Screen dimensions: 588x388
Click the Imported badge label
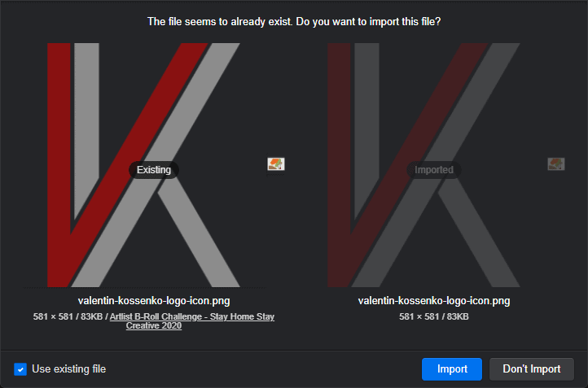434,170
